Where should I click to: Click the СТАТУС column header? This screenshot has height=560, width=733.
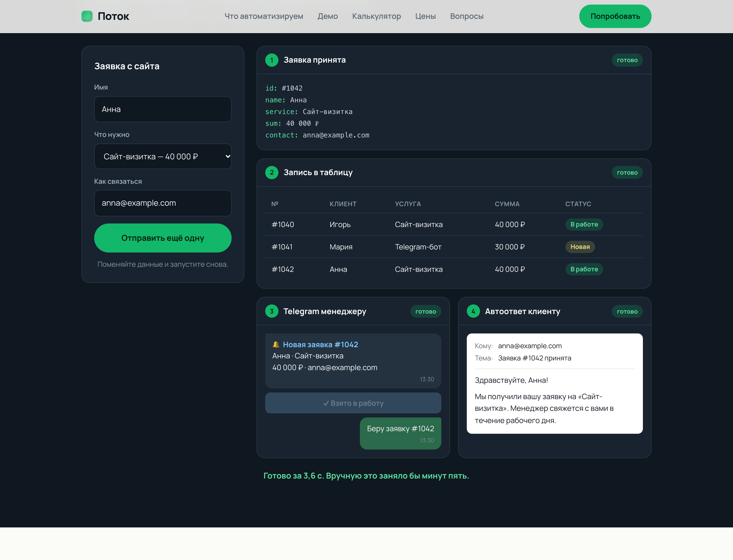click(578, 204)
